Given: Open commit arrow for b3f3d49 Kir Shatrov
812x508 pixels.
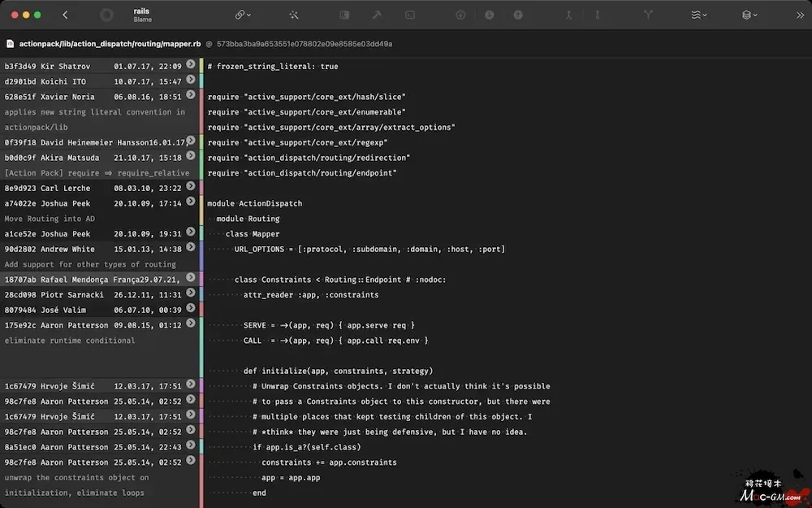Looking at the screenshot, I should click(191, 64).
